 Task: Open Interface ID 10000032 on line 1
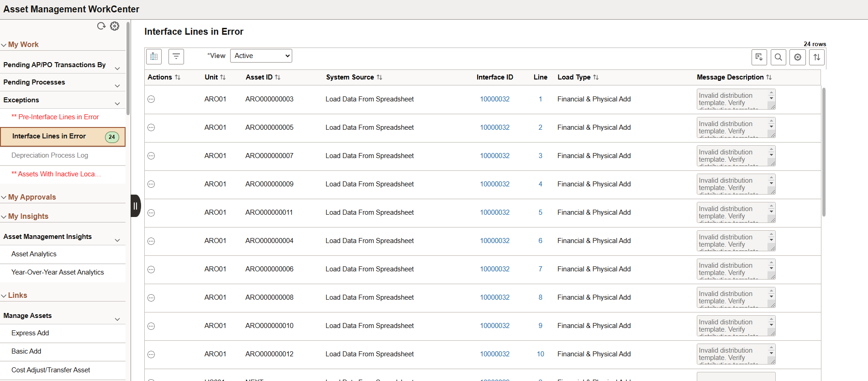click(494, 99)
